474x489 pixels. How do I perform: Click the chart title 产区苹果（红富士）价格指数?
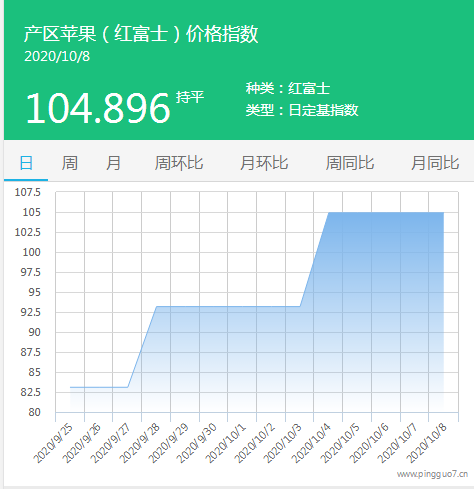click(141, 34)
